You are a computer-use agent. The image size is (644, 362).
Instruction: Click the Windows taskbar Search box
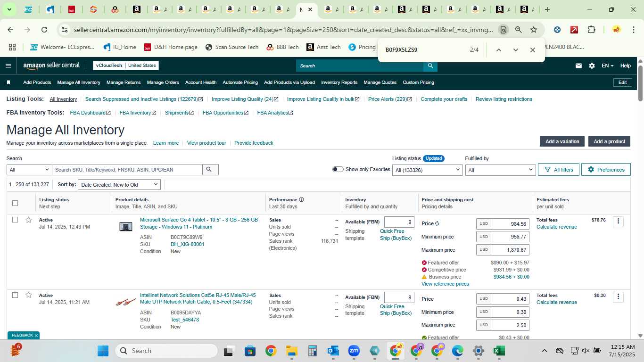click(x=166, y=351)
